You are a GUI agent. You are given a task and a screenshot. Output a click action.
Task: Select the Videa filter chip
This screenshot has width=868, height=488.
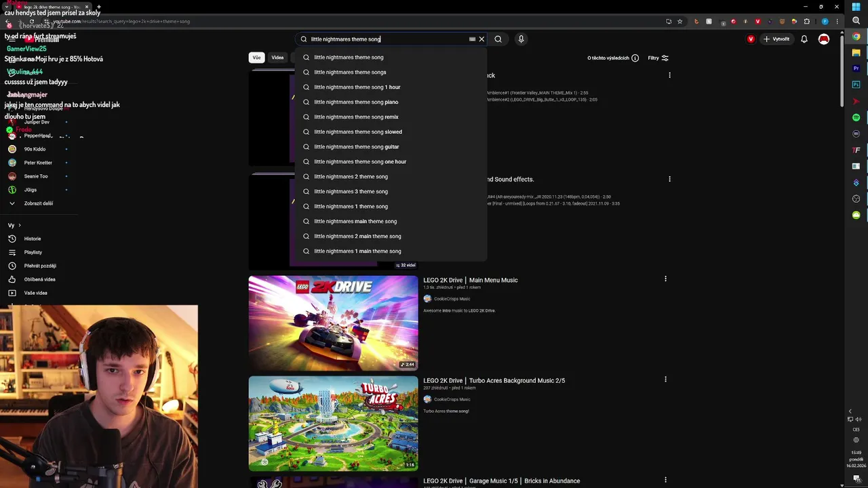pyautogui.click(x=277, y=58)
